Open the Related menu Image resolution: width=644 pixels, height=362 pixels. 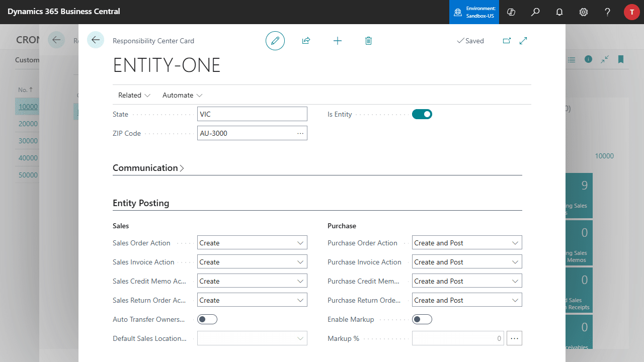[134, 95]
